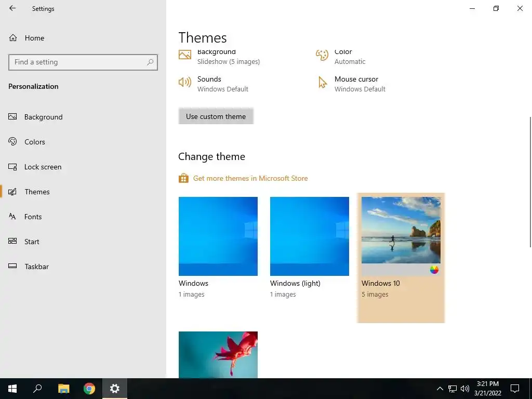Click the Find a setting search box
This screenshot has width=532, height=399.
pos(83,62)
